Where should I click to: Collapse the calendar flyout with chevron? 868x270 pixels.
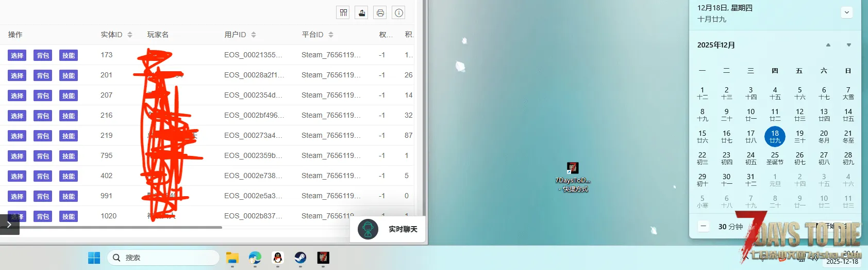[847, 12]
